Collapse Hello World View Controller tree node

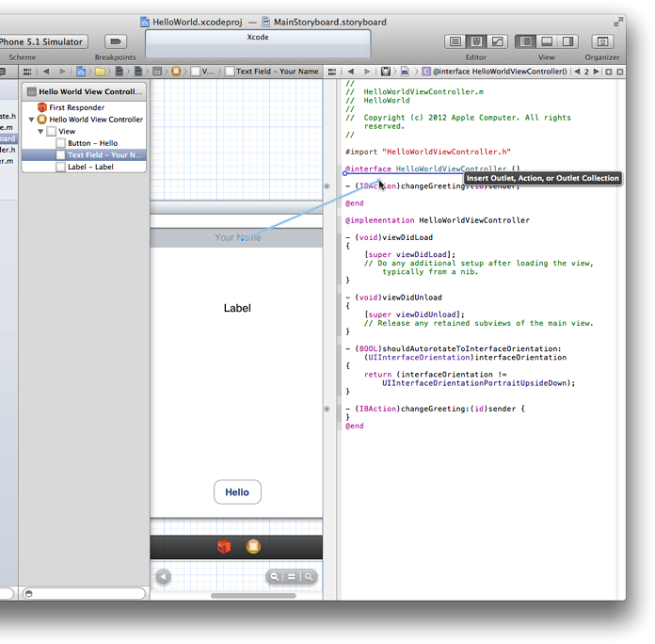32,120
